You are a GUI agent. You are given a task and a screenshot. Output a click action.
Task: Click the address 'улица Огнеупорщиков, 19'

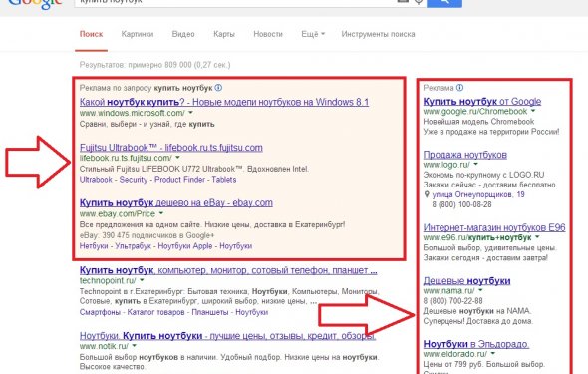[478, 194]
